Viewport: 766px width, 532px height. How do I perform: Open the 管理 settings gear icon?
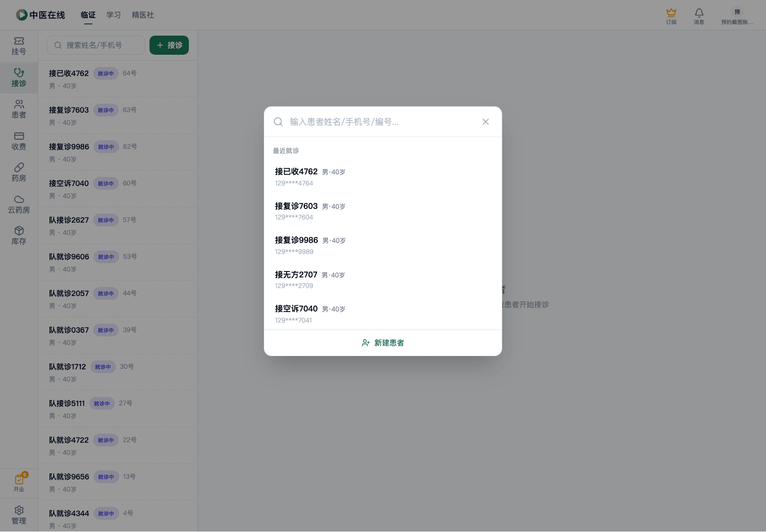[19, 515]
